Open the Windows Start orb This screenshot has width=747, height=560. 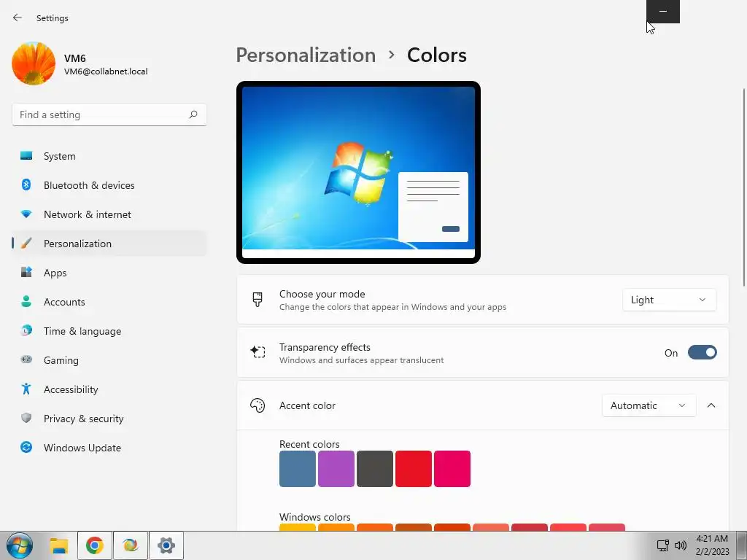tap(20, 545)
